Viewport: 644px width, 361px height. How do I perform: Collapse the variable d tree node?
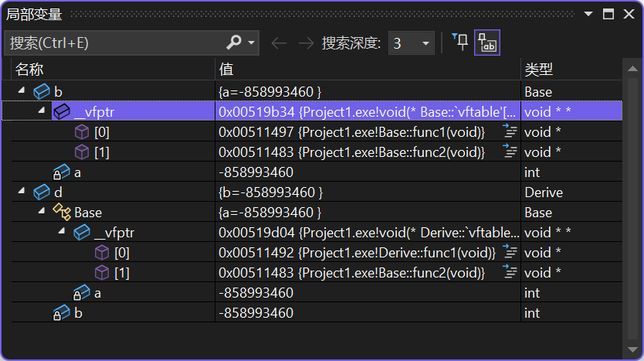point(22,190)
